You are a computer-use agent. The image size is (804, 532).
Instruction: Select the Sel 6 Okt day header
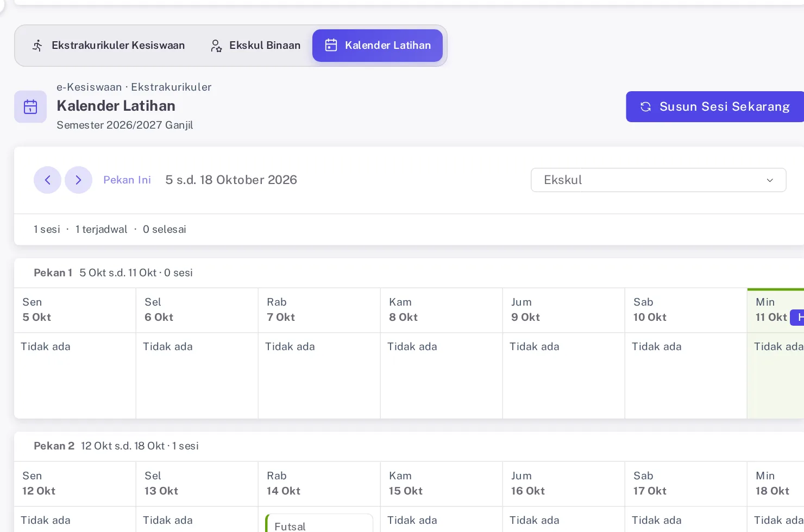coord(197,310)
